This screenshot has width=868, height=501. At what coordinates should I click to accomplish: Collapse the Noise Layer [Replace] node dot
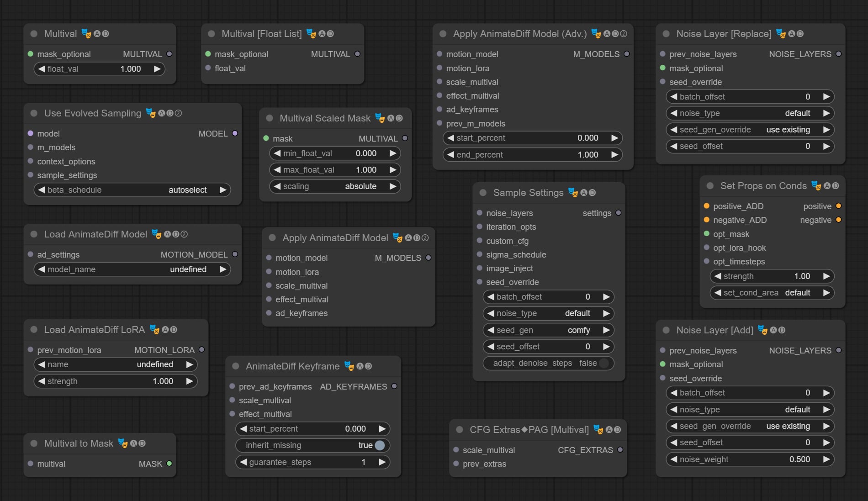click(666, 34)
